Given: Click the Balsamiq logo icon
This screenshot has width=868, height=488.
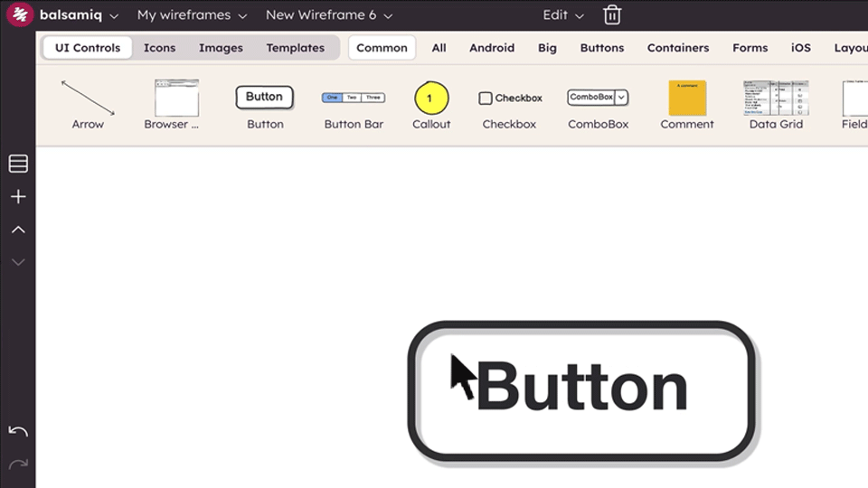Looking at the screenshot, I should click(19, 14).
